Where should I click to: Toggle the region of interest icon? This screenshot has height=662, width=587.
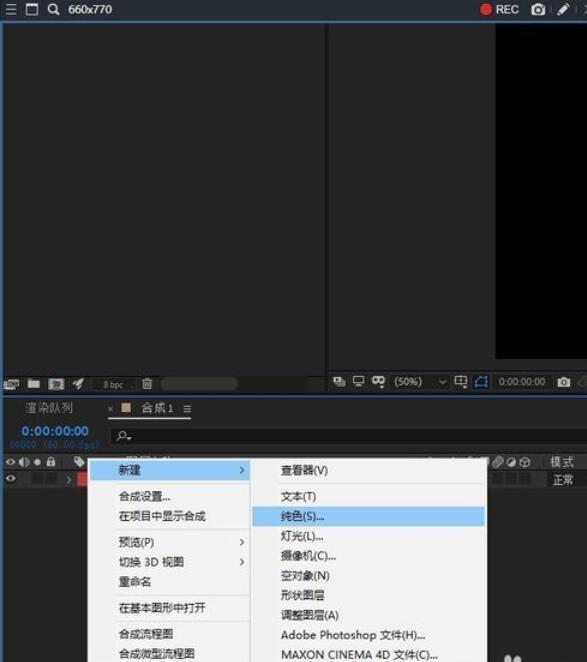481,382
